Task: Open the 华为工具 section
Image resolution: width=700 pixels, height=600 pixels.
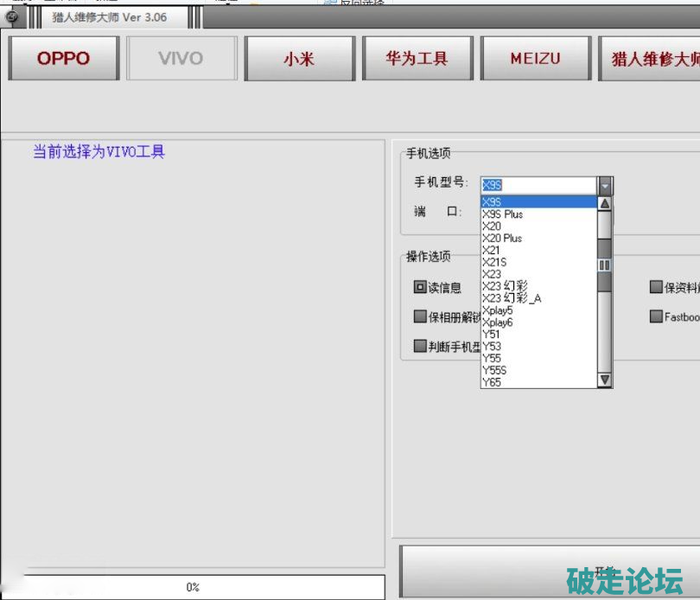Action: [417, 59]
